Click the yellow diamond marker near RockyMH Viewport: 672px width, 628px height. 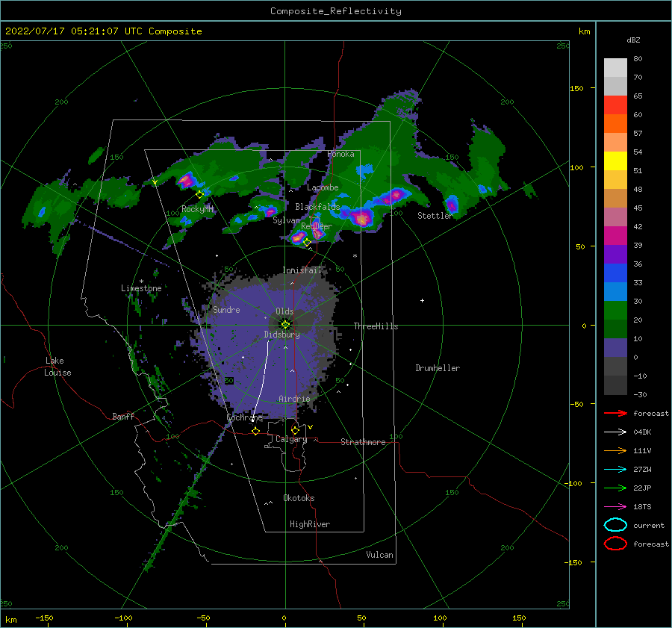point(199,195)
